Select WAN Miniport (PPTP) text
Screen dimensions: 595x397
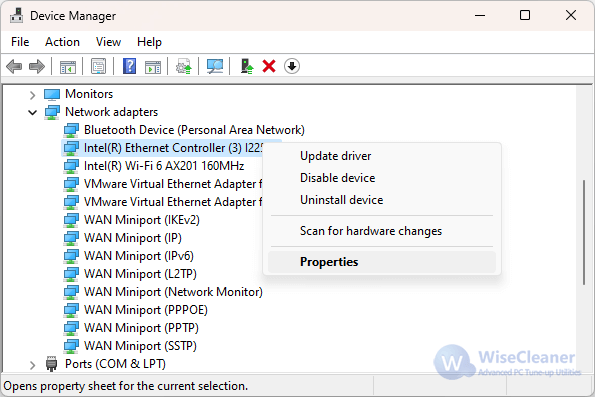[x=141, y=328]
